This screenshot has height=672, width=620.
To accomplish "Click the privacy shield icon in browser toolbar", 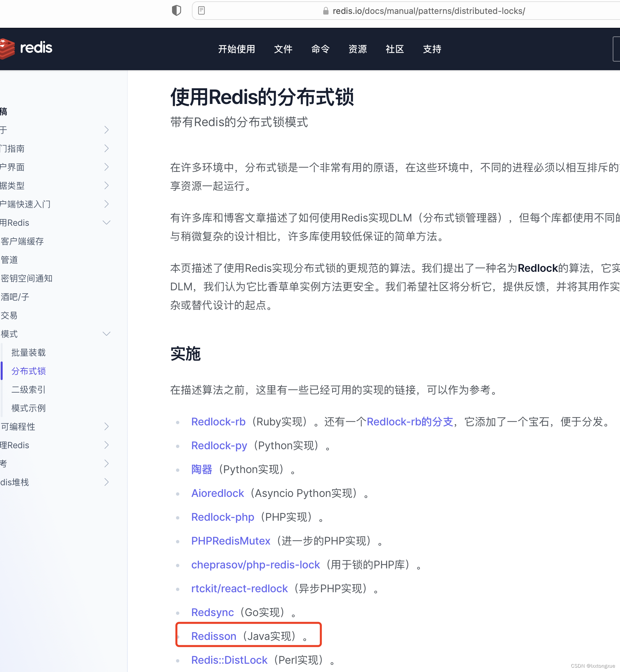I will [x=176, y=11].
